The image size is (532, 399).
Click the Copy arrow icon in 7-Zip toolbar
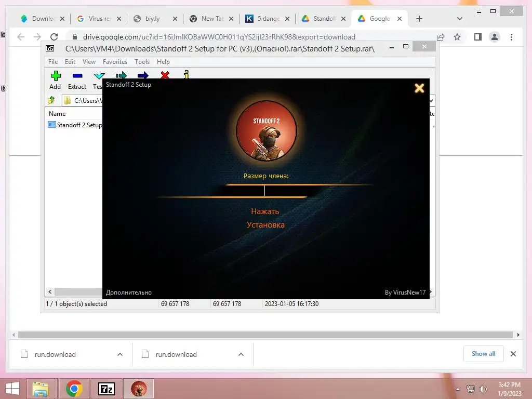pyautogui.click(x=121, y=75)
